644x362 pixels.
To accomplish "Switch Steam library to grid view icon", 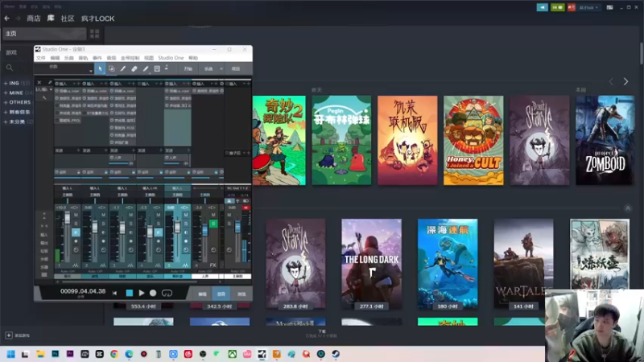I will 94,34.
